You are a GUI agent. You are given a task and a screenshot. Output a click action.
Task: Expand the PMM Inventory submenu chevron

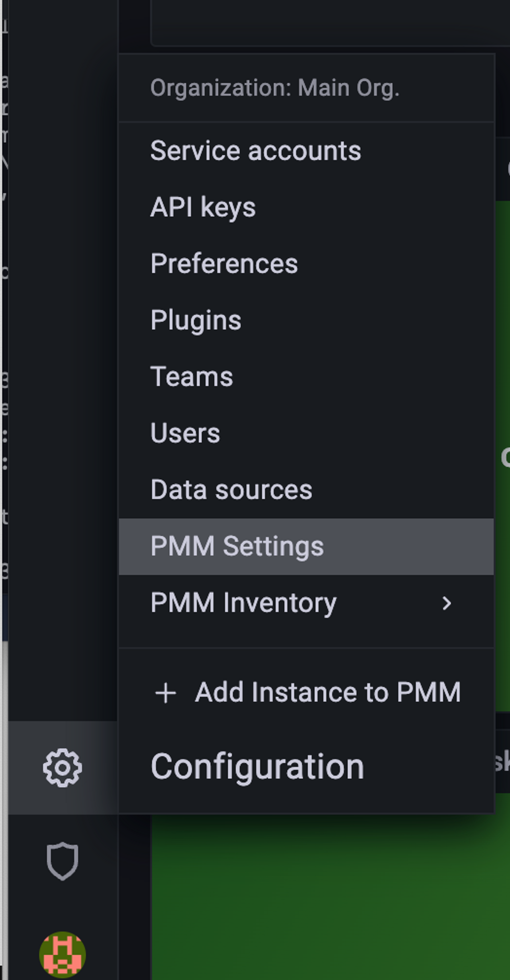(x=447, y=603)
